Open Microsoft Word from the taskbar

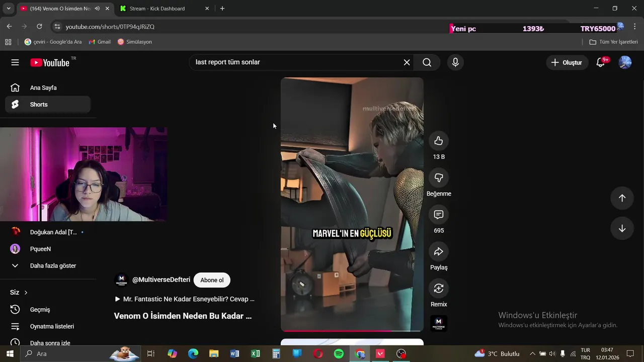234,353
